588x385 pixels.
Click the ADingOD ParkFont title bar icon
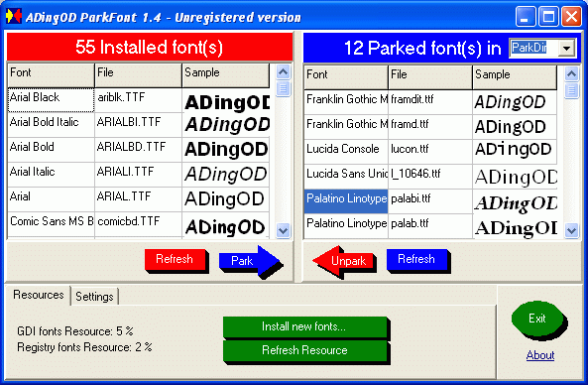[x=14, y=16]
